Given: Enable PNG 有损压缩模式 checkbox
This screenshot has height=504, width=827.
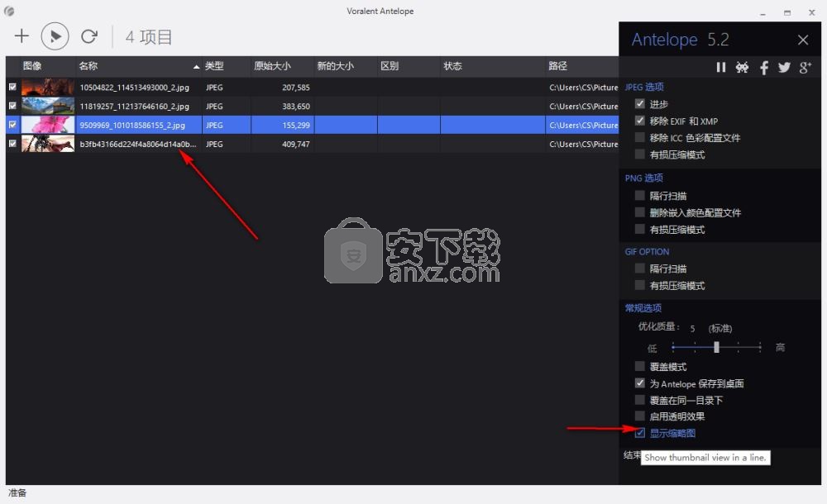Looking at the screenshot, I should tap(640, 230).
